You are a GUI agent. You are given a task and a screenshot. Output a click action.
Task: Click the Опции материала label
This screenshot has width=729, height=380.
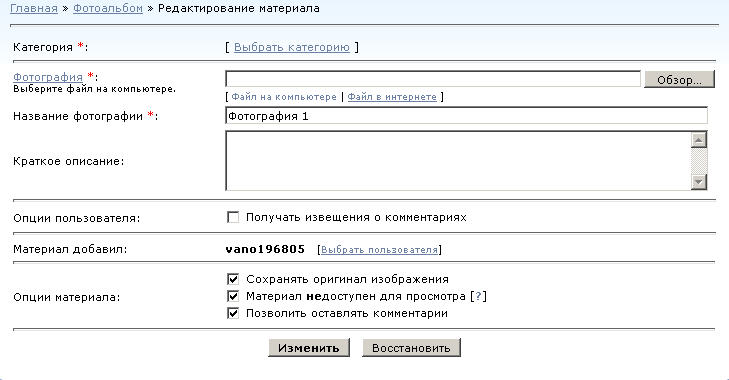[x=66, y=297]
